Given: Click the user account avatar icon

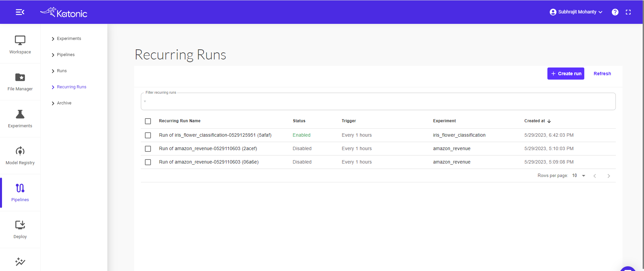Looking at the screenshot, I should click(x=553, y=12).
